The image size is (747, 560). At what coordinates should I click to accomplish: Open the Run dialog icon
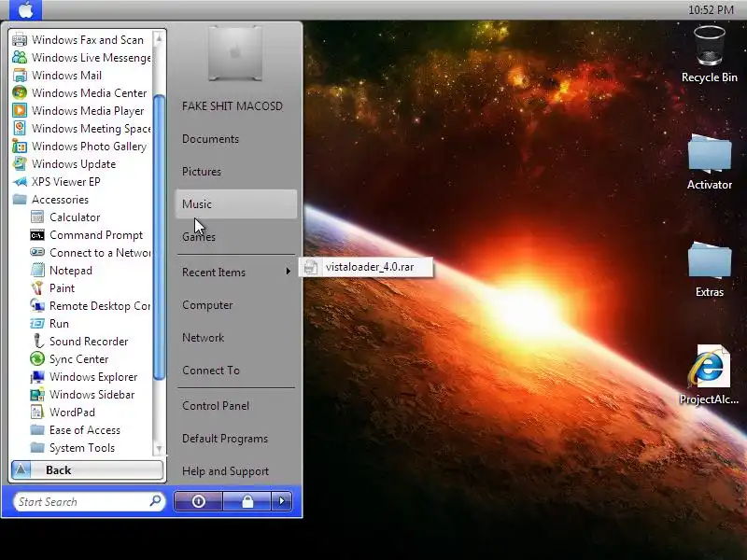click(37, 324)
